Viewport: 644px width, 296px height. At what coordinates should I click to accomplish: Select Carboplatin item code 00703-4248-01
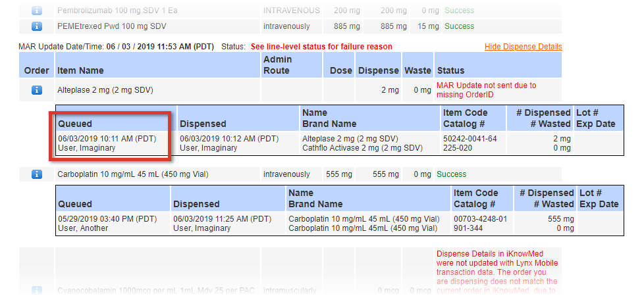click(x=481, y=219)
